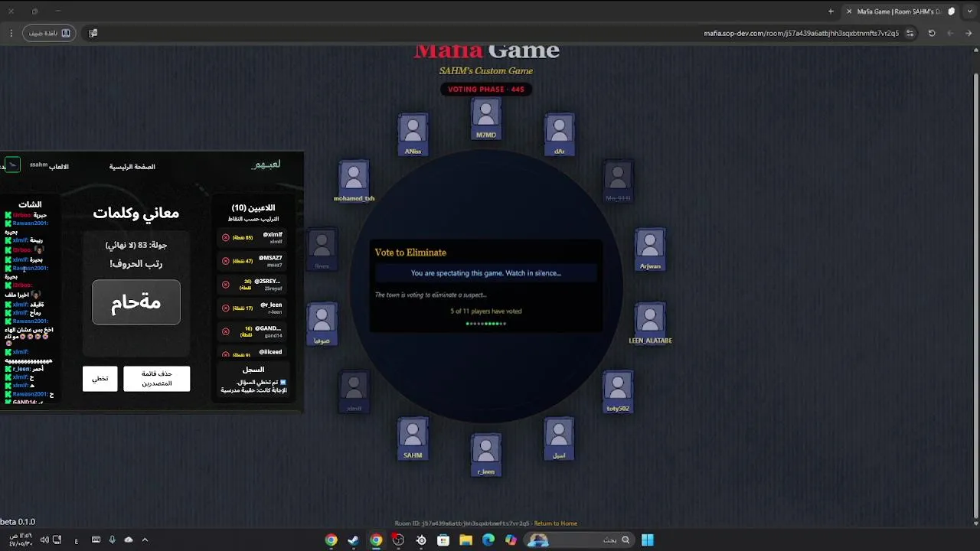The width and height of the screenshot is (980, 551).
Task: Remove @xlmlf from the leaderboard
Action: [x=226, y=237]
